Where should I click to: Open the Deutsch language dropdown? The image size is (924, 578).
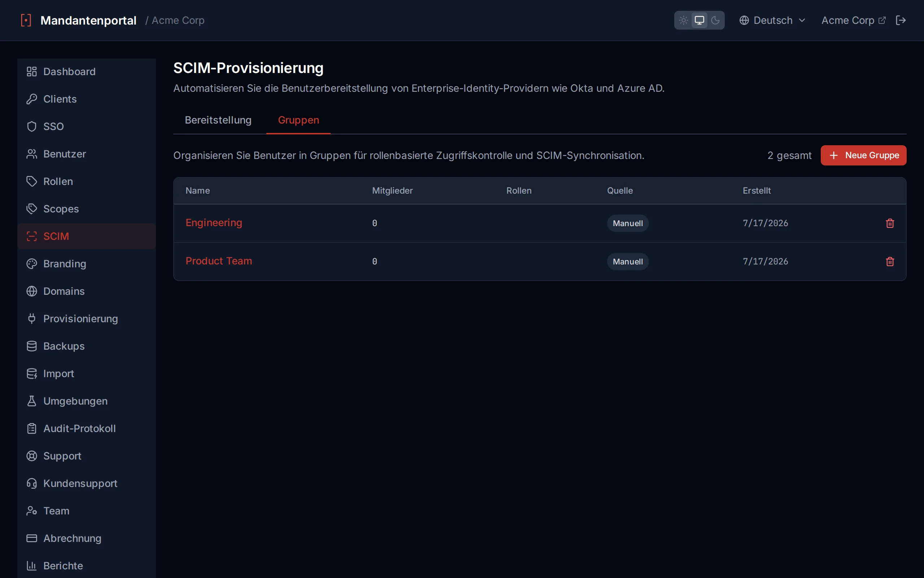coord(772,20)
